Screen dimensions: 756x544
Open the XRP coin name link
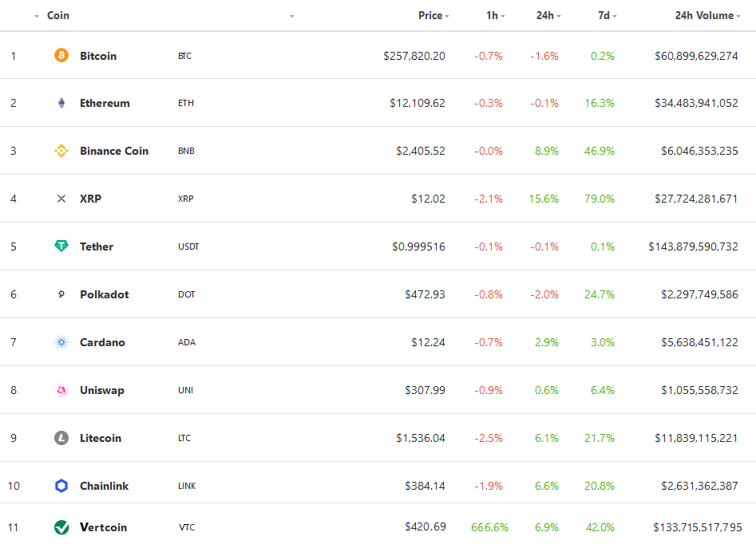click(x=91, y=199)
